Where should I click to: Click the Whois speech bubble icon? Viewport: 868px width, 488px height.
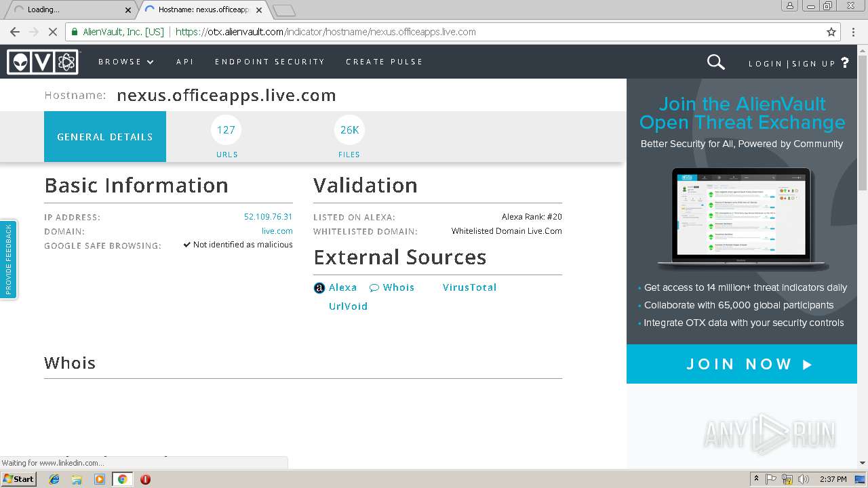[x=374, y=288]
